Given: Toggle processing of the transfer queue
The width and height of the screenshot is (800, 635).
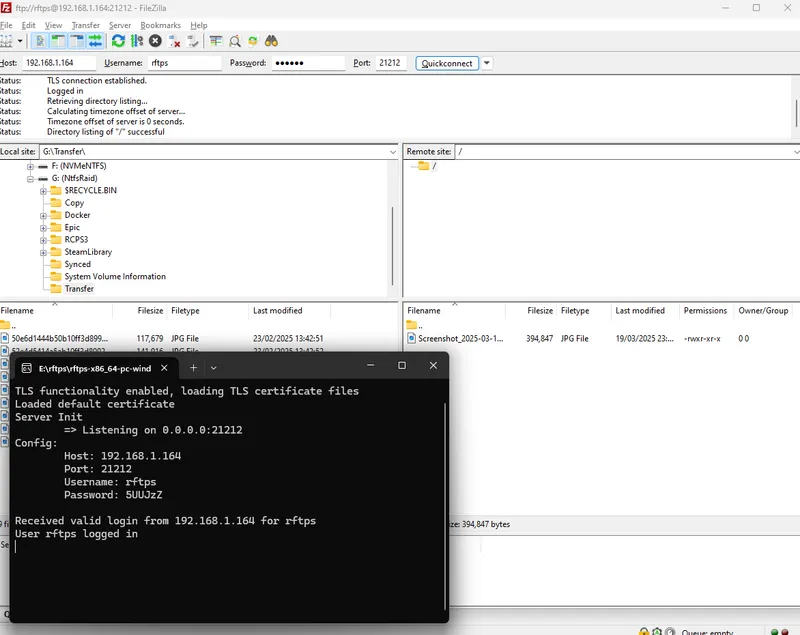Looking at the screenshot, I should (x=136, y=41).
